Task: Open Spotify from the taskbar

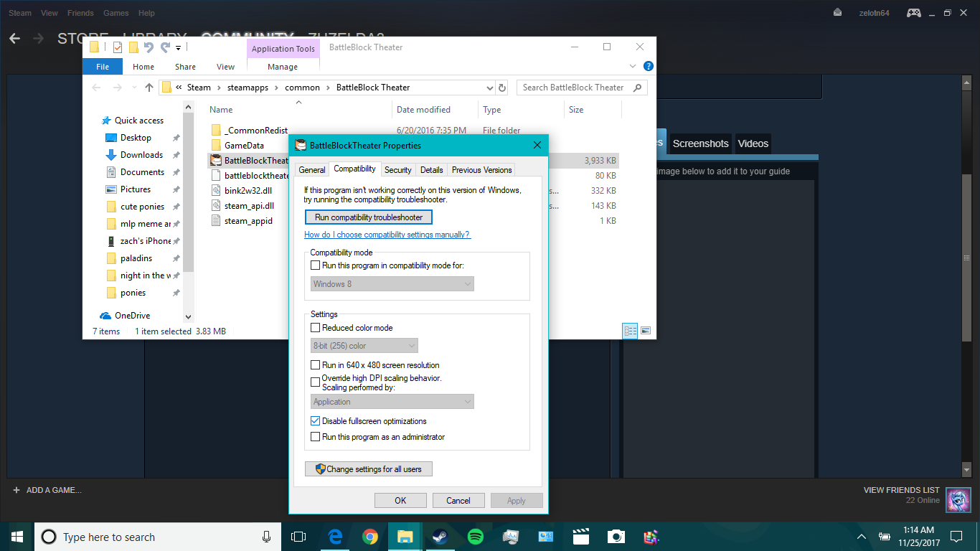Action: (x=475, y=537)
